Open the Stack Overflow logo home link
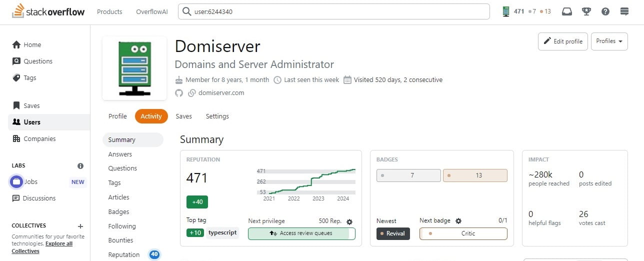This screenshot has width=644, height=261. tap(48, 11)
